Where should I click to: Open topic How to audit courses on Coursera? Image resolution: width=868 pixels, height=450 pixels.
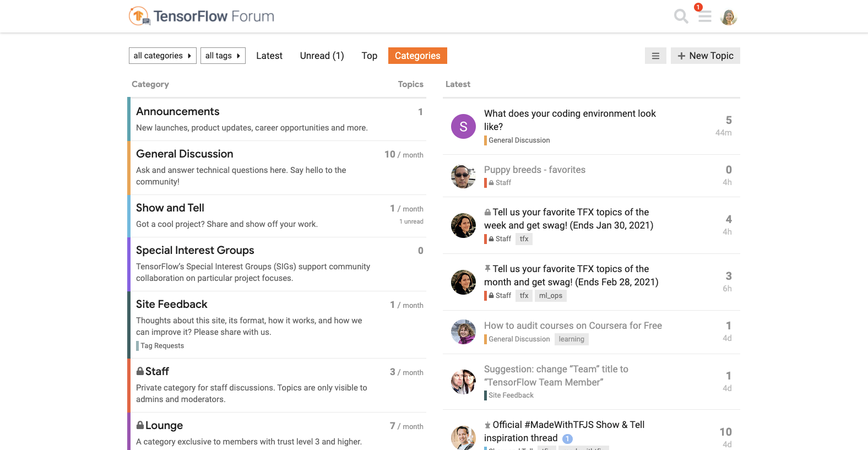coord(573,326)
